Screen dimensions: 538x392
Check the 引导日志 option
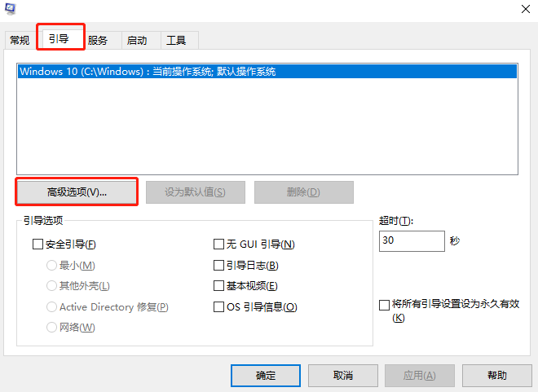tap(218, 265)
